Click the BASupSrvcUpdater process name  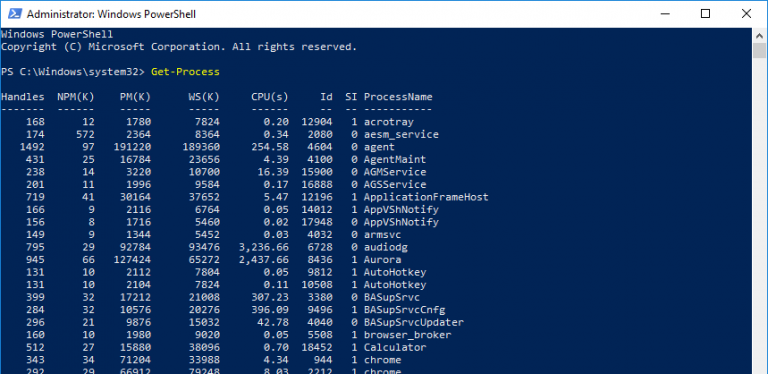[x=413, y=323]
